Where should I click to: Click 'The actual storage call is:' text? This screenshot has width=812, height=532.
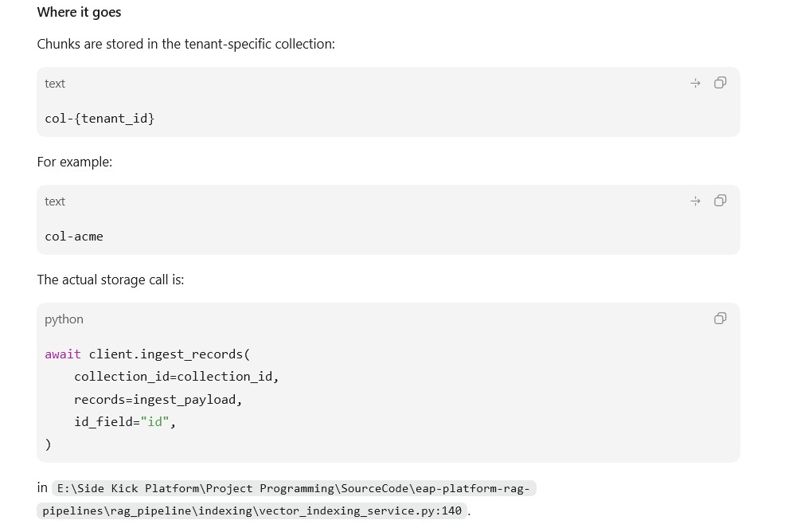pos(111,280)
